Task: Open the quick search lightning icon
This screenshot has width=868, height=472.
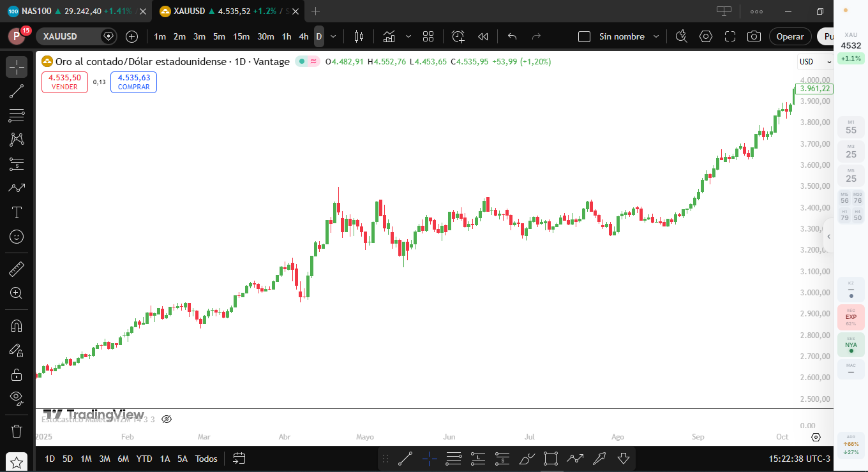Action: click(681, 36)
